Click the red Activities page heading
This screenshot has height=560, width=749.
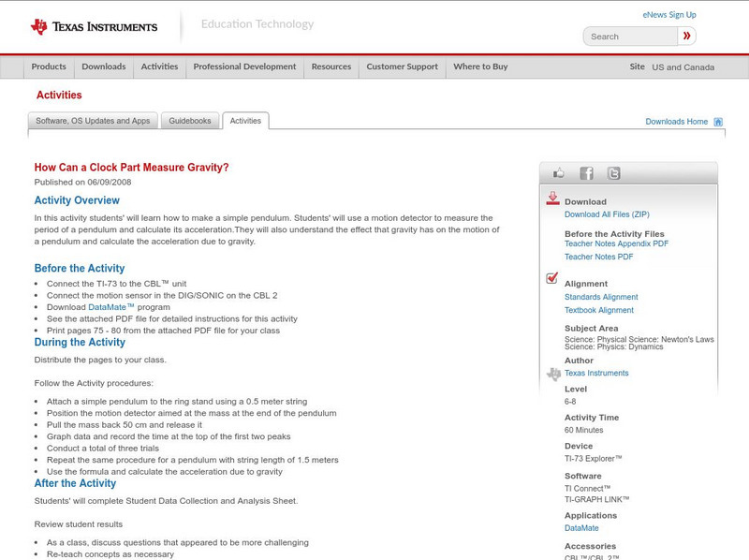point(59,96)
